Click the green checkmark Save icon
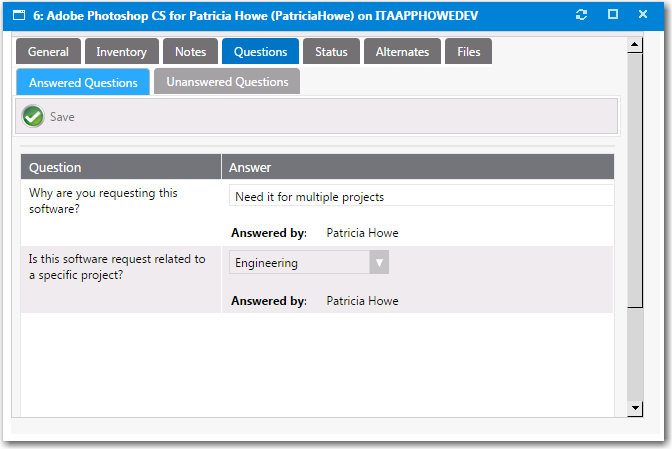The height and width of the screenshot is (449, 672). point(33,117)
